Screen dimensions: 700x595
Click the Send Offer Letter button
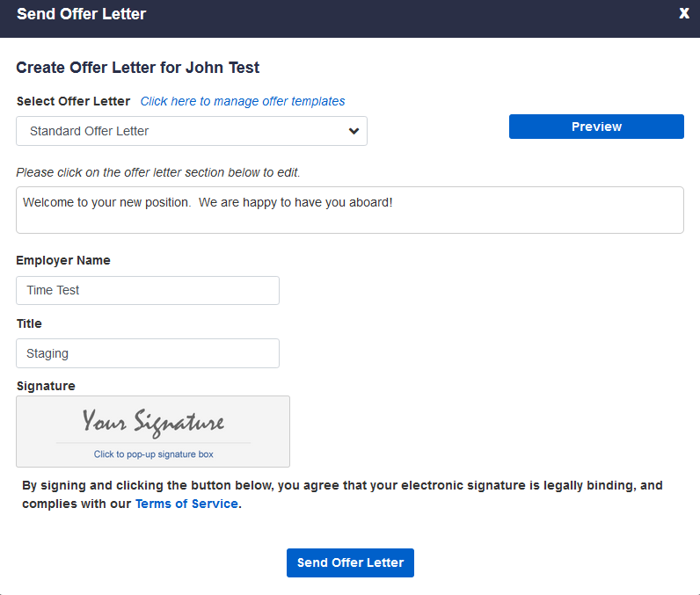pyautogui.click(x=350, y=562)
